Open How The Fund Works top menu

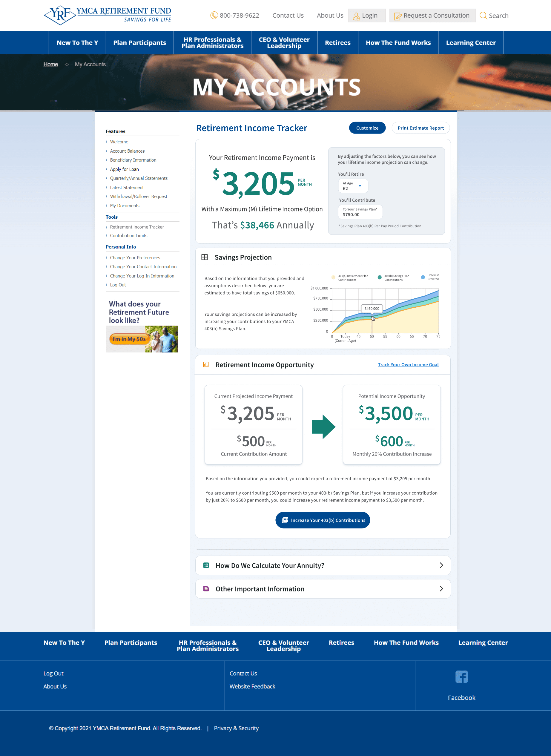(x=398, y=43)
